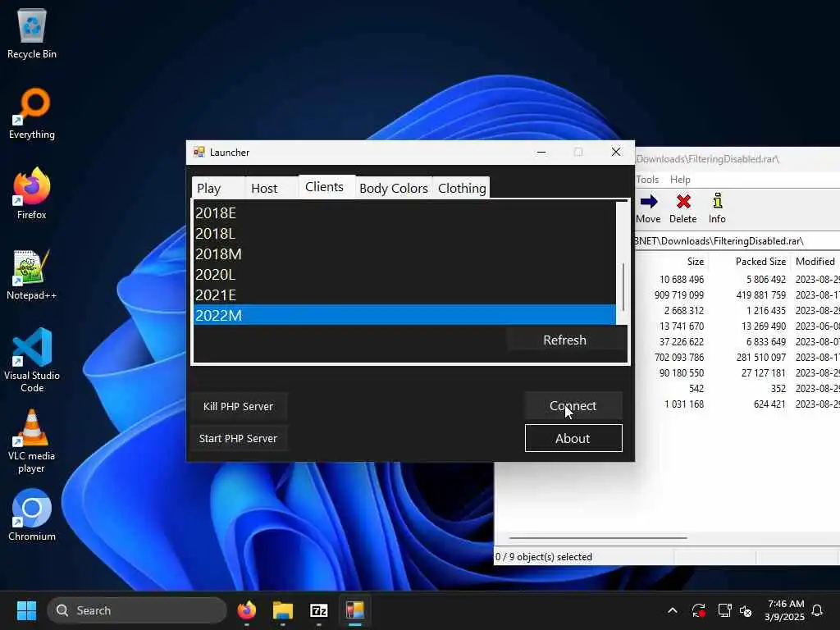Viewport: 840px width, 630px height.
Task: Click the Connect button
Action: 573,405
